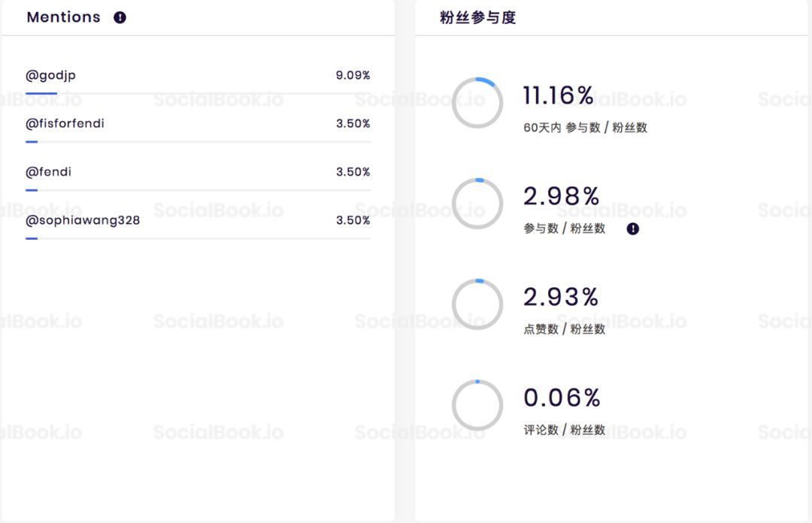The width and height of the screenshot is (812, 523).
Task: Click the 60天内 参与数 / 粉丝数 label
Action: [x=585, y=128]
